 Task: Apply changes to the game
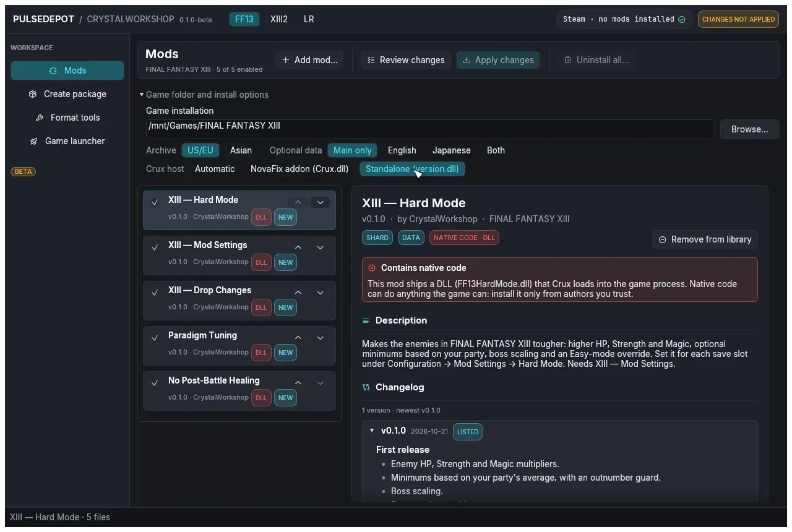pos(498,60)
